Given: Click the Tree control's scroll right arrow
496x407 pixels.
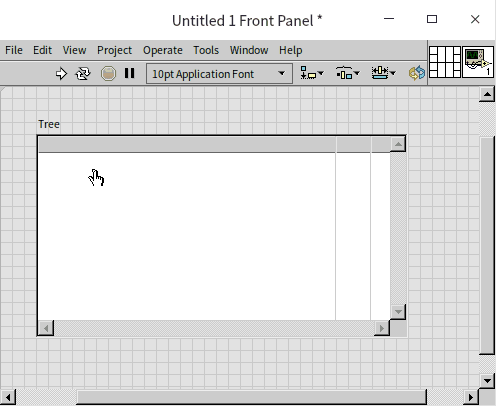Looking at the screenshot, I should [x=382, y=328].
